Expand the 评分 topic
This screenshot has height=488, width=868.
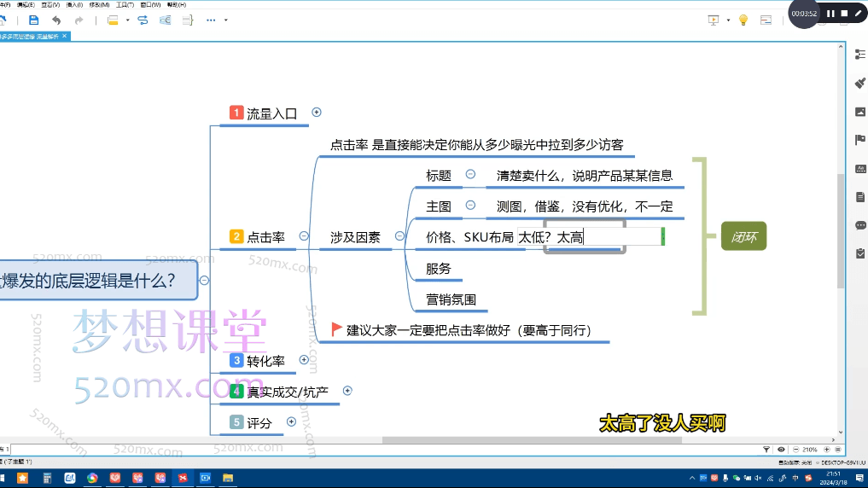pos(292,422)
